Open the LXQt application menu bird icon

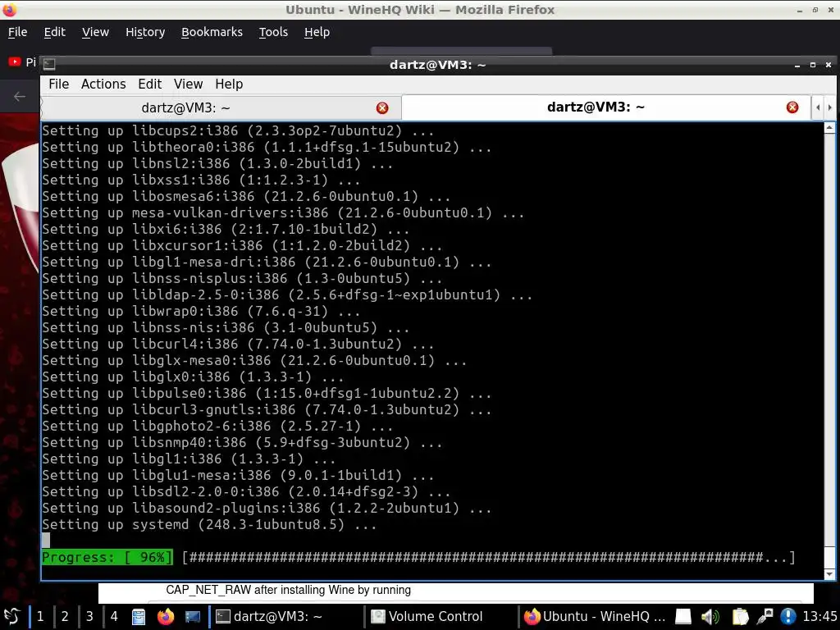11,616
